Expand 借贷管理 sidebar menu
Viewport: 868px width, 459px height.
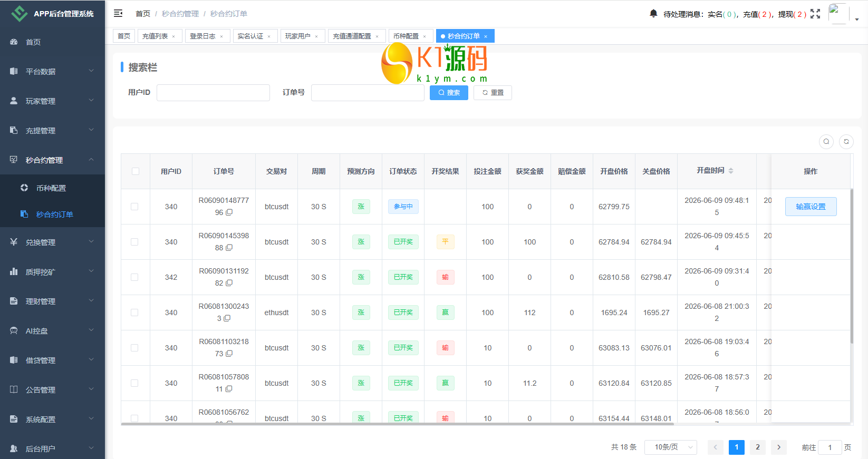click(x=52, y=360)
